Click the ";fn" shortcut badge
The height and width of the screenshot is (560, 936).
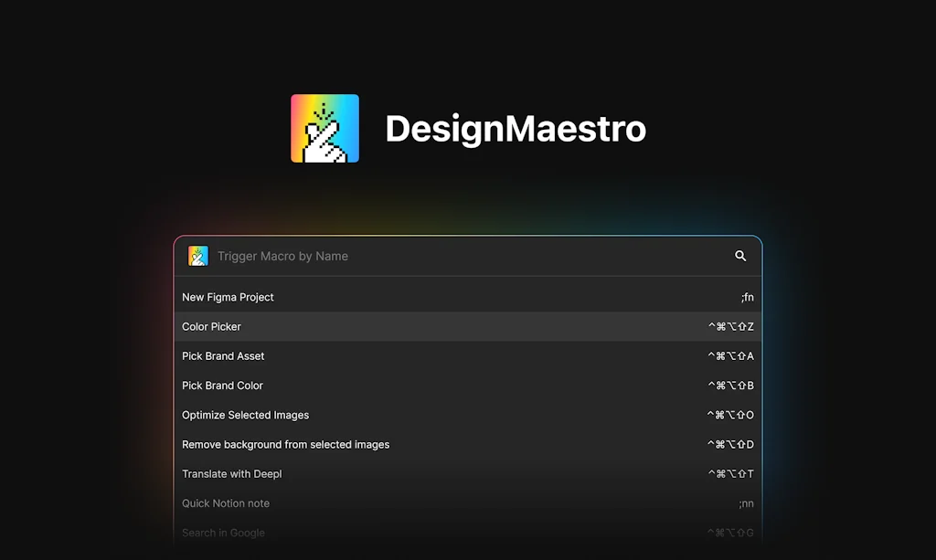(747, 297)
